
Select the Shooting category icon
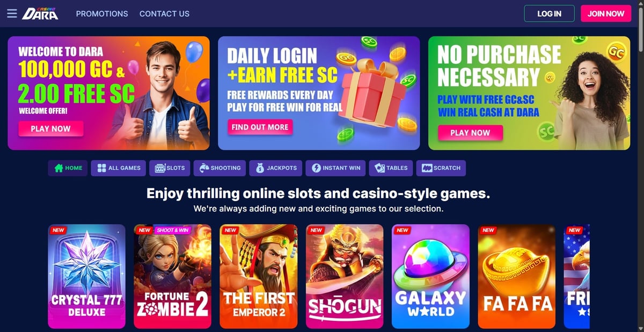204,168
